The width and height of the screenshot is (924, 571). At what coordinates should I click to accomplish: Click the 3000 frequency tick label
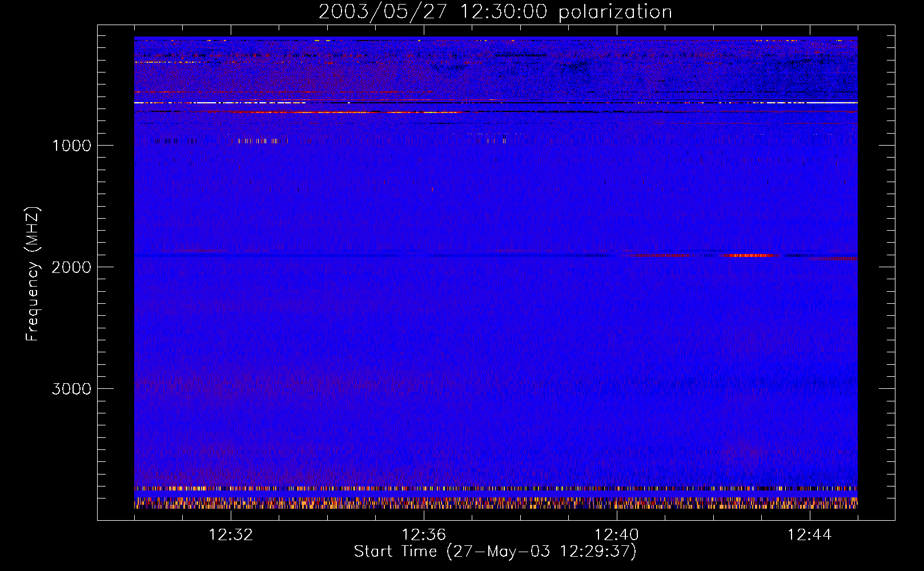[71, 389]
